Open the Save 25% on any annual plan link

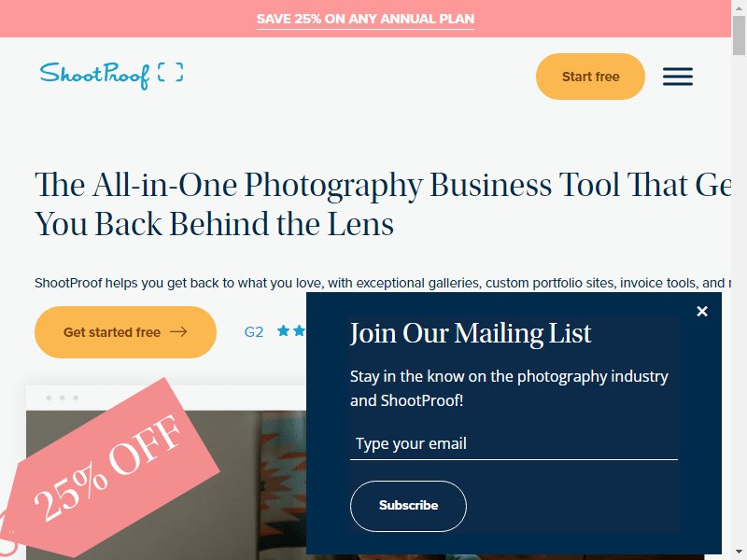tap(365, 19)
